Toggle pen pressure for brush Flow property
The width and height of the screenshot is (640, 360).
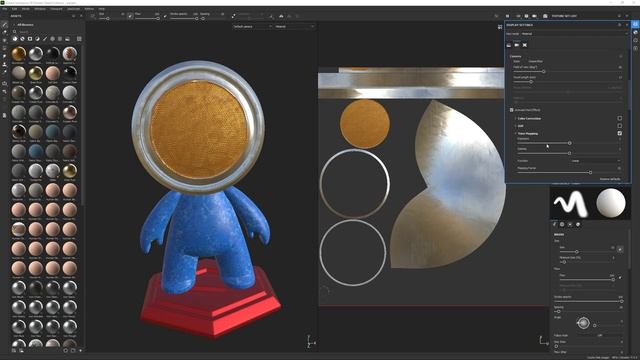620,278
